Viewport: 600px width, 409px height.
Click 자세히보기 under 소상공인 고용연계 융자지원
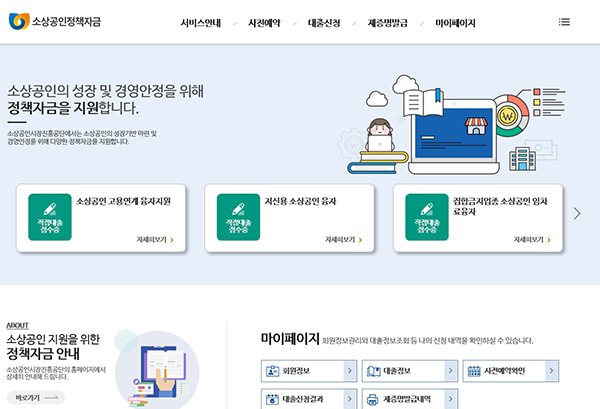(155, 240)
